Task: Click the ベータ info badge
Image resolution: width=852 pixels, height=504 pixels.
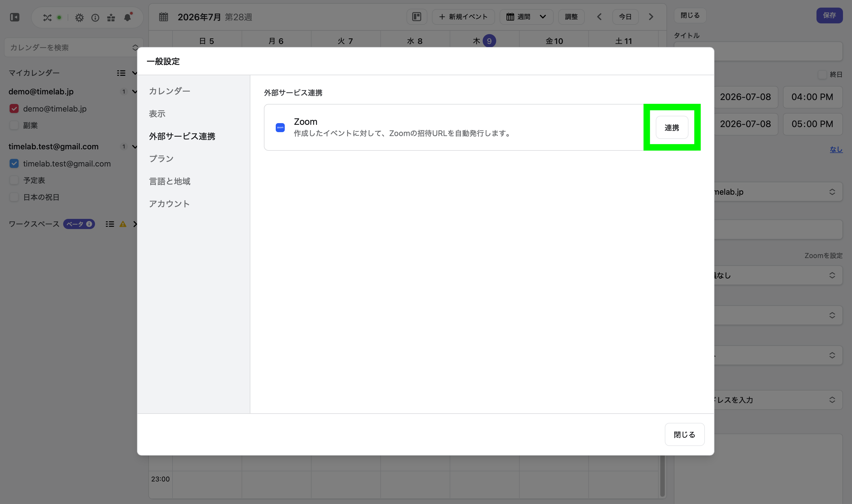Action: [x=79, y=224]
